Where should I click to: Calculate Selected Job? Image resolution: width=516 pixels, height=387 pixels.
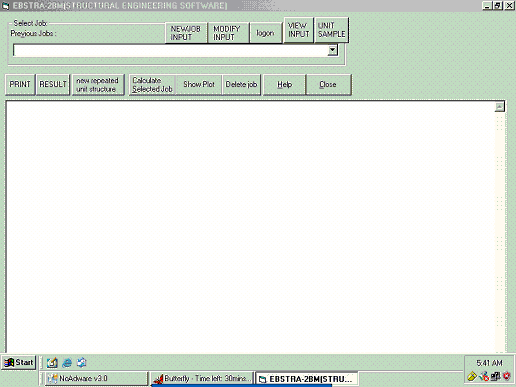(152, 85)
